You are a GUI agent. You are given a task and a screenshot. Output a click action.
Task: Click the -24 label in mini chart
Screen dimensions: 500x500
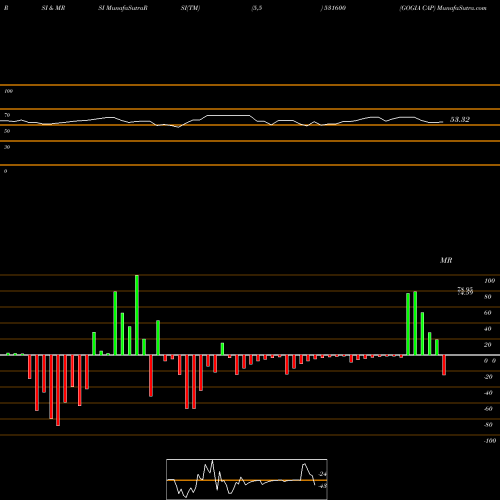tap(322, 474)
